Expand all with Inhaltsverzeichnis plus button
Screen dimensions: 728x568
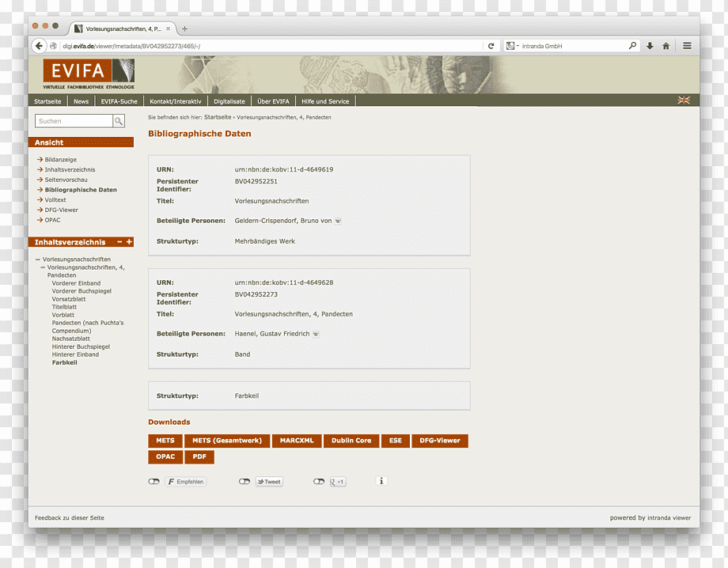(x=129, y=242)
